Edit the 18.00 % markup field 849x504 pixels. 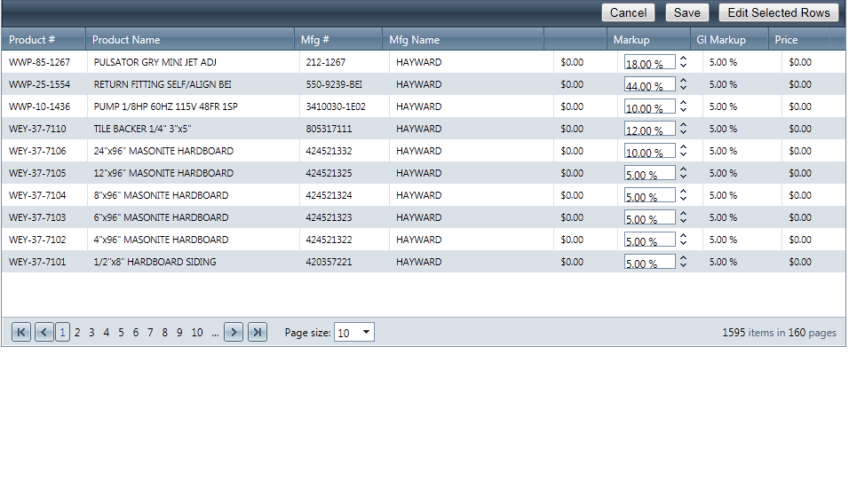(x=650, y=61)
